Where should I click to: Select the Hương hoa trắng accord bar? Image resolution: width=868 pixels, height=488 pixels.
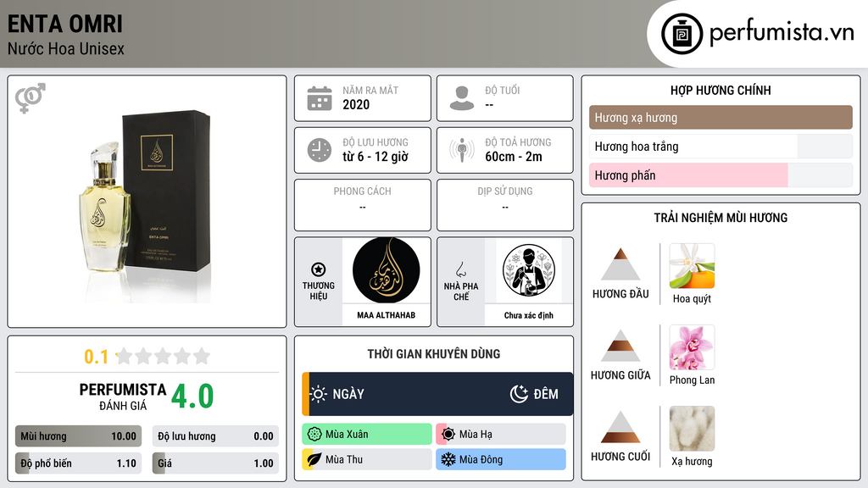click(721, 147)
